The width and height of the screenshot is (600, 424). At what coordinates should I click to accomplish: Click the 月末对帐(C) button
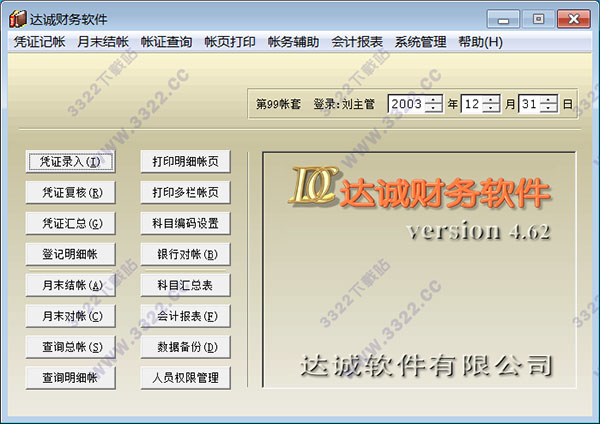coord(70,316)
